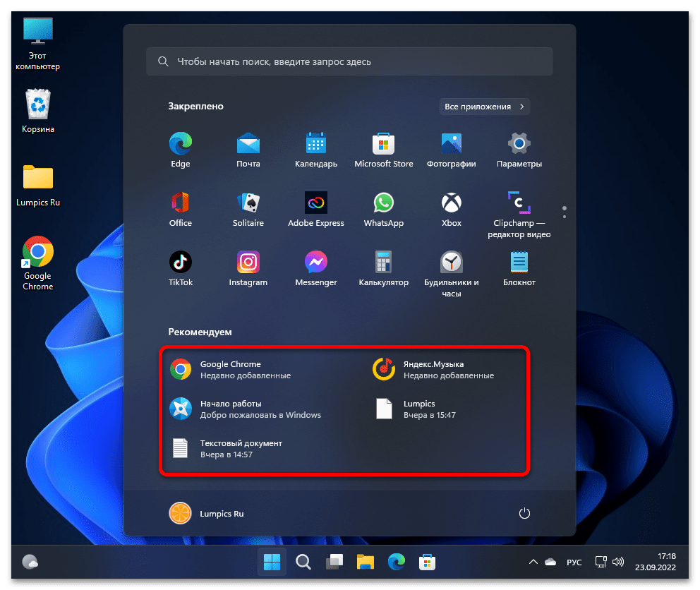Launch the Почта mail app
Screen dimensions: 700x590
click(248, 150)
